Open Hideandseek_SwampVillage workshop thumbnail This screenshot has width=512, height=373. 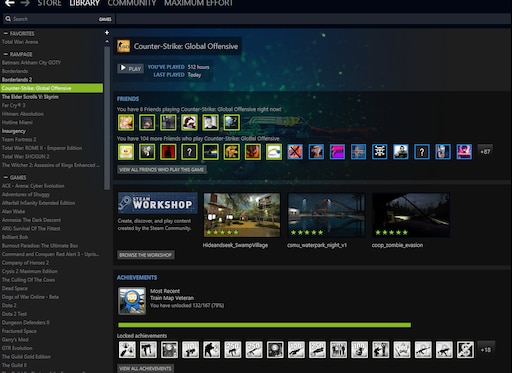click(242, 215)
